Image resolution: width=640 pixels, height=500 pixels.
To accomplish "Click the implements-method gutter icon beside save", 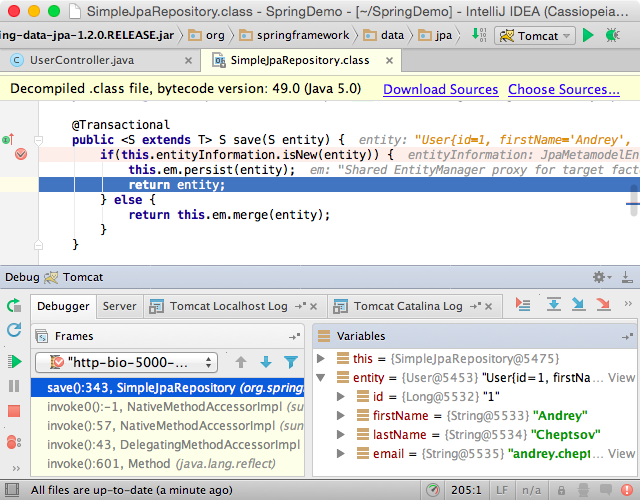I will click(x=8, y=139).
